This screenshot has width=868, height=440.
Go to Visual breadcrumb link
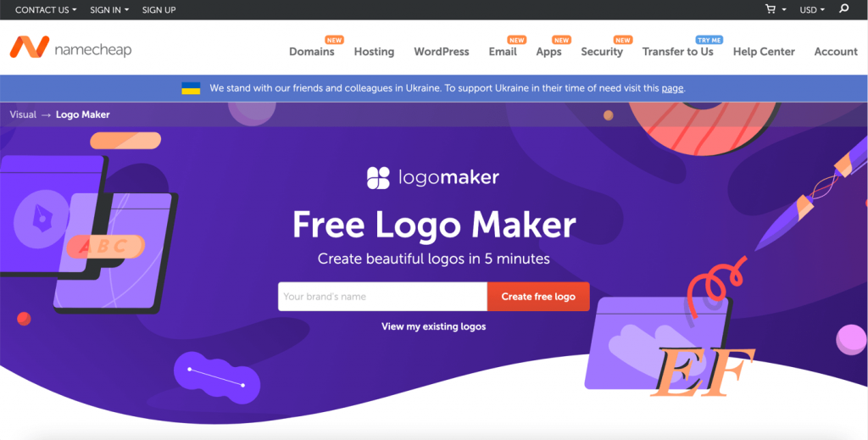pyautogui.click(x=23, y=114)
